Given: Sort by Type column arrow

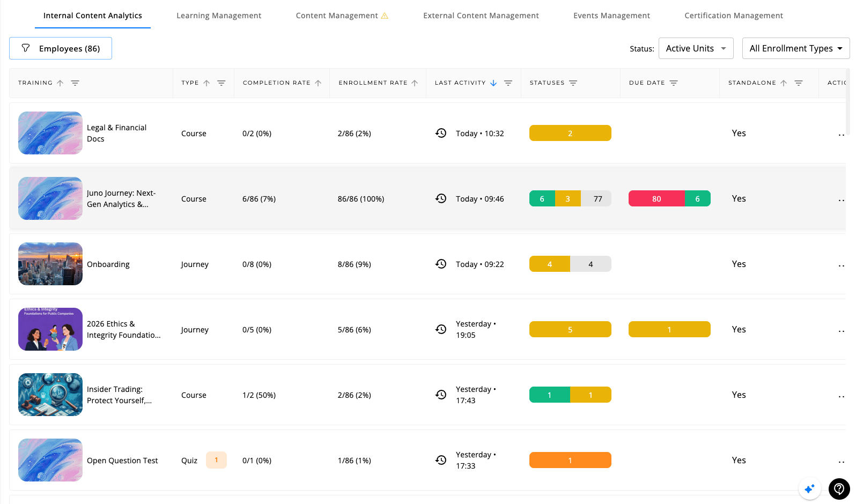Looking at the screenshot, I should click(206, 83).
